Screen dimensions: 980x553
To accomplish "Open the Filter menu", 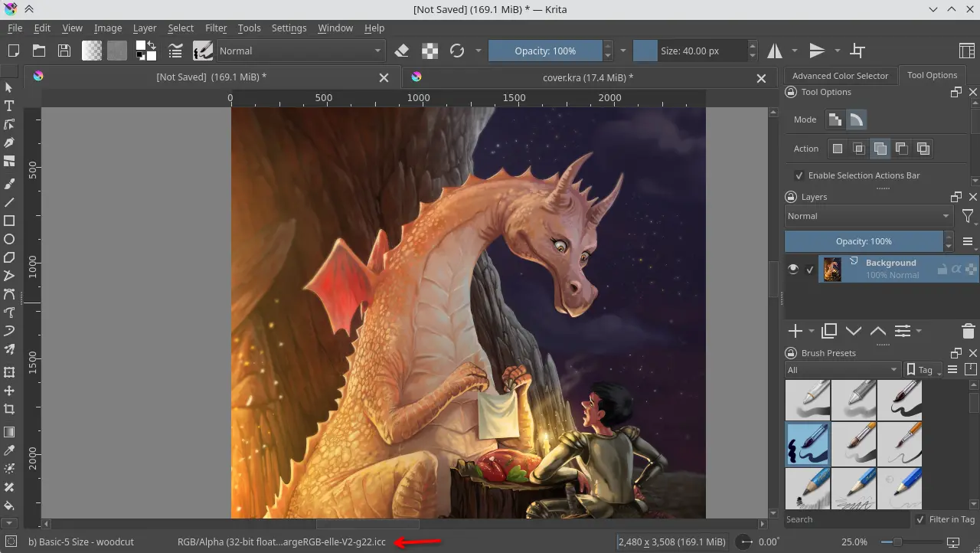I will point(216,28).
